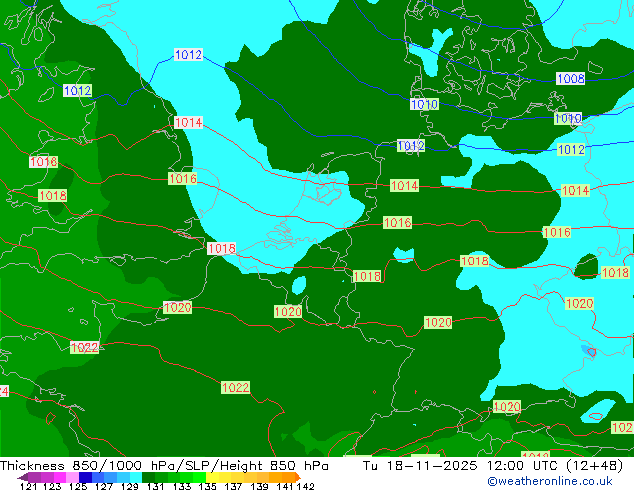Click the blue 1012 label over Scotland
This screenshot has width=634, height=490.
(78, 91)
